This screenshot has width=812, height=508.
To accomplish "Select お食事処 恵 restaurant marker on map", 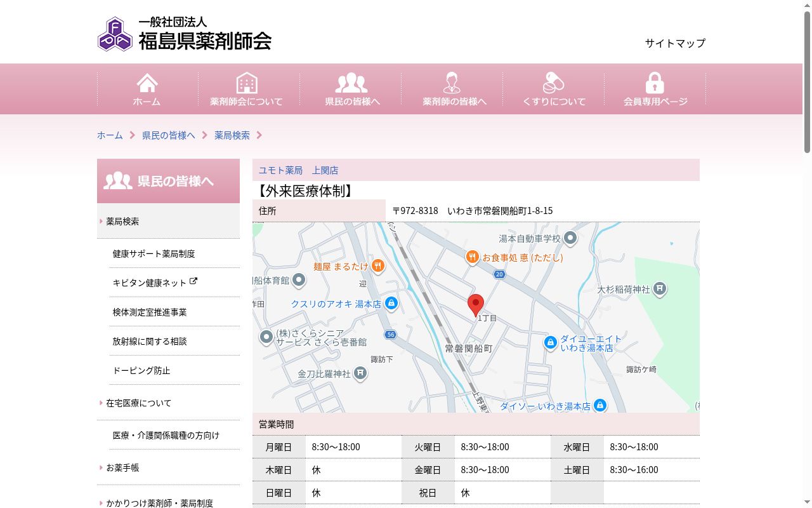I will click(472, 257).
